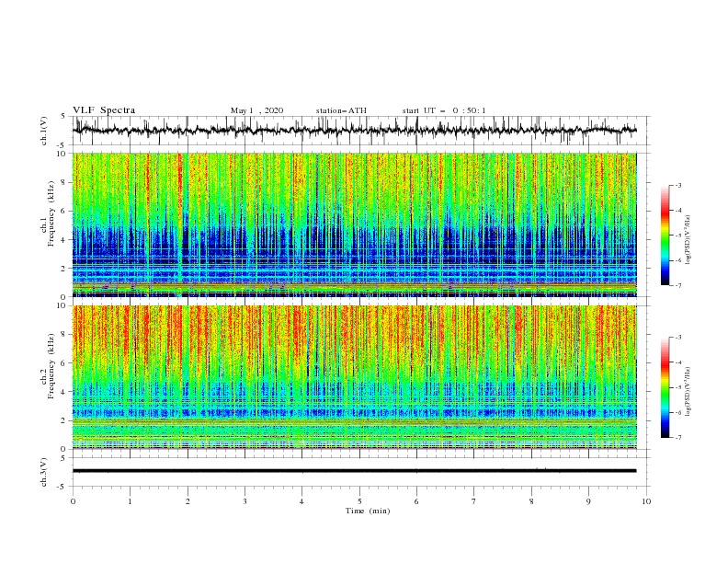The height and width of the screenshot is (563, 728).
Task: Click the ch.1 colorbar "-4" tick label
Action: pyautogui.click(x=678, y=211)
